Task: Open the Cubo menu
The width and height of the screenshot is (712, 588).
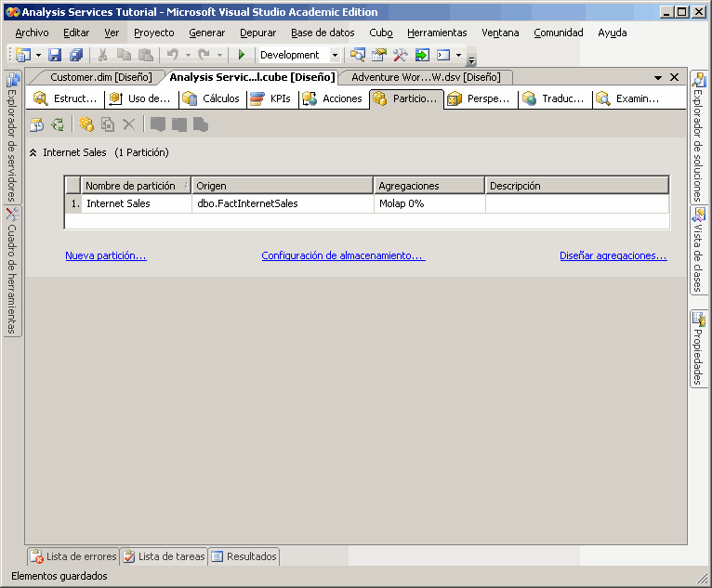Action: click(381, 33)
